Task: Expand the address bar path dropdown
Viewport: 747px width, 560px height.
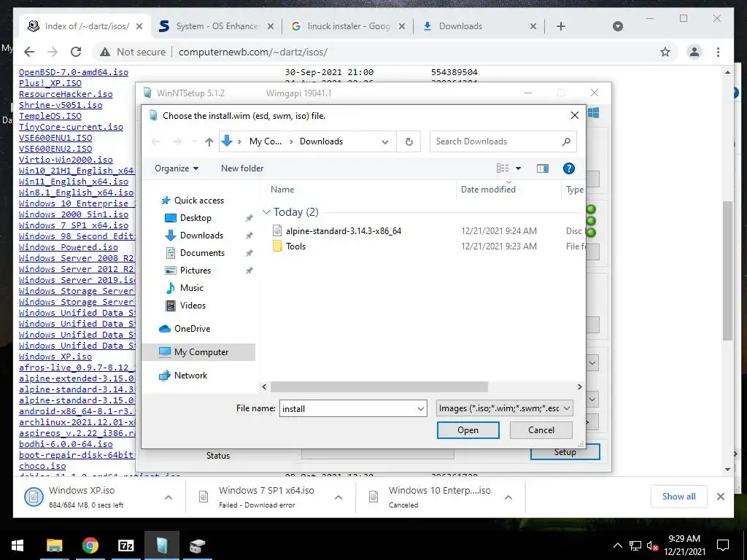Action: pos(385,141)
